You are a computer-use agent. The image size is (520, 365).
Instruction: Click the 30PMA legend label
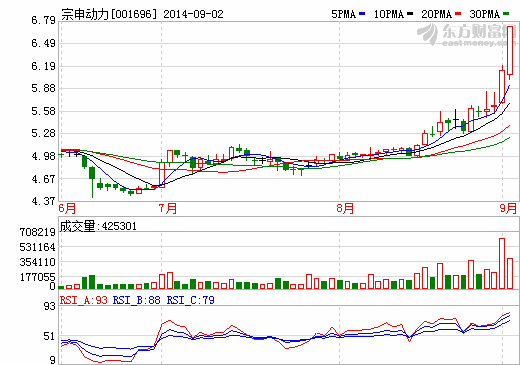tap(485, 14)
